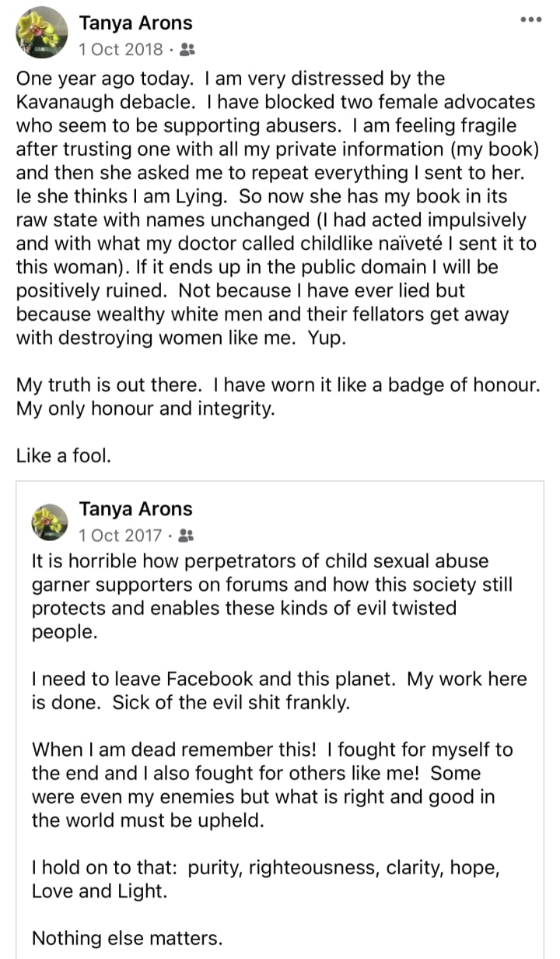Open the 1 Oct 2017 timestamp link
This screenshot has height=959, width=560.
[121, 536]
